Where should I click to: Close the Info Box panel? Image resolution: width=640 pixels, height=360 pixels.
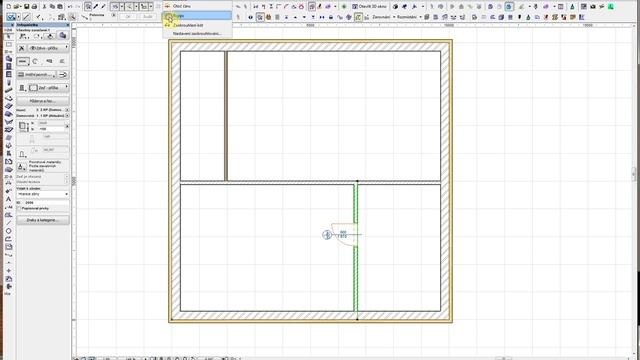[68, 25]
